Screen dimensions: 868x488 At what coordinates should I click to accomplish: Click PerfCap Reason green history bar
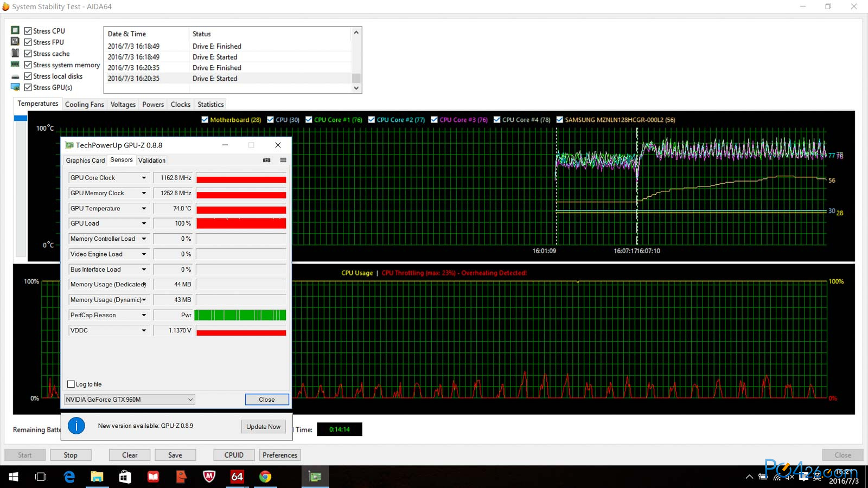pyautogui.click(x=240, y=315)
